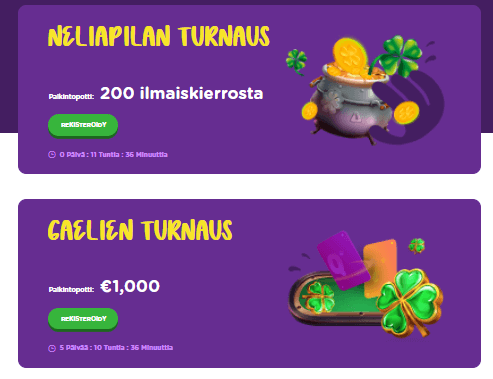Screen dimensions: 493x379
Task: Click small clover left of the cauldron
Action: 296,62
